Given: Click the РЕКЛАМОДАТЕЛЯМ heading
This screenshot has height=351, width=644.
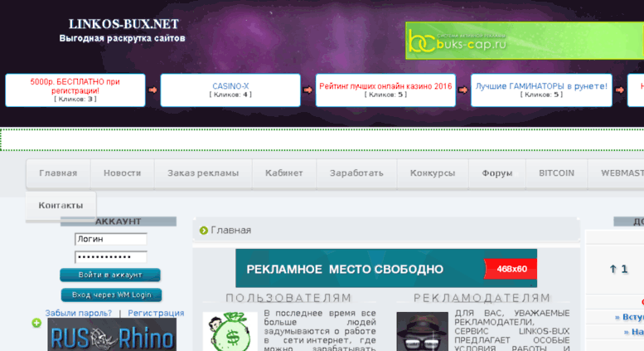Looking at the screenshot, I should 482,298.
